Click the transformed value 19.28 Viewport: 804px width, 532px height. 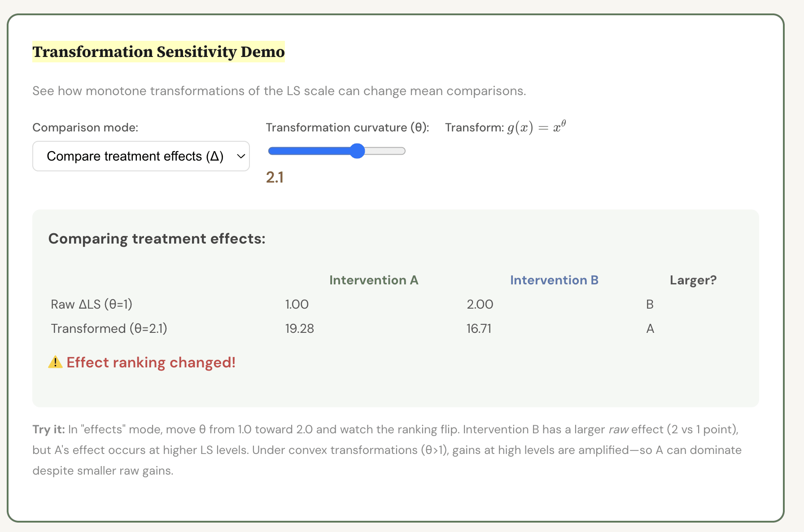299,329
